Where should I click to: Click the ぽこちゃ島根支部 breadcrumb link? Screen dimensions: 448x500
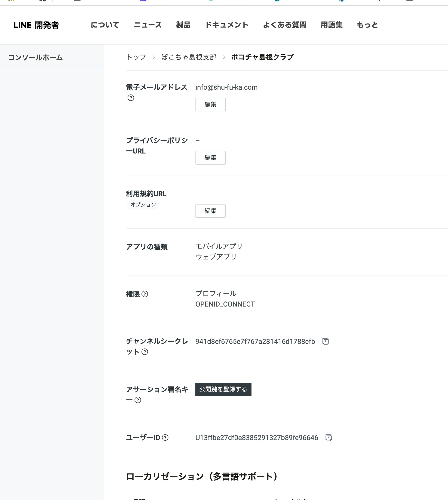(x=189, y=57)
